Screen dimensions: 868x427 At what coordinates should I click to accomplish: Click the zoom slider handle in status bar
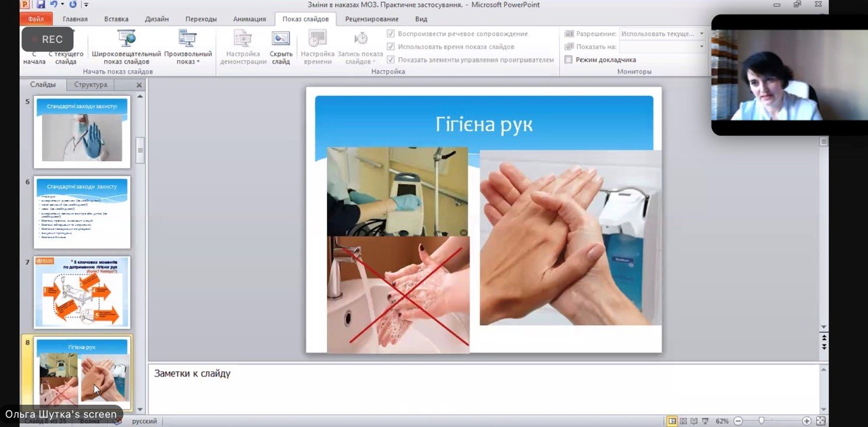pyautogui.click(x=761, y=421)
